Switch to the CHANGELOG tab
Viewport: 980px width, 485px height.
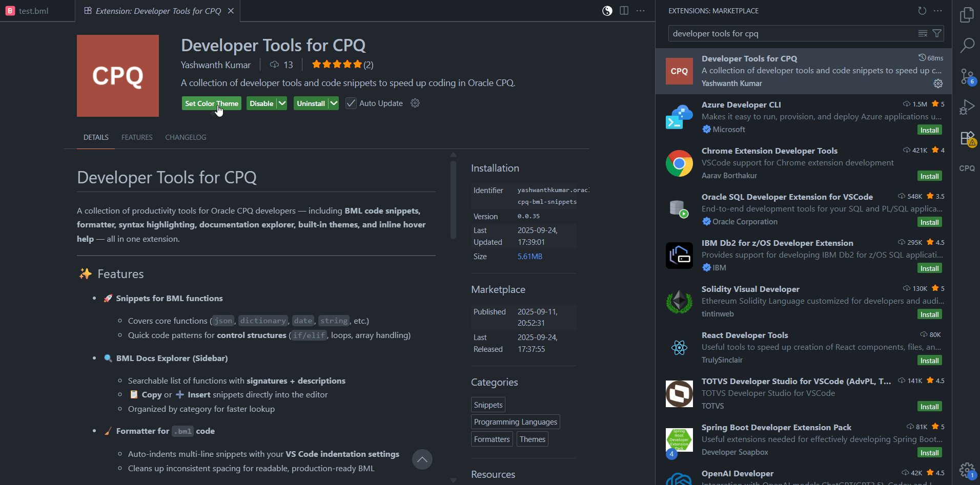click(x=186, y=137)
